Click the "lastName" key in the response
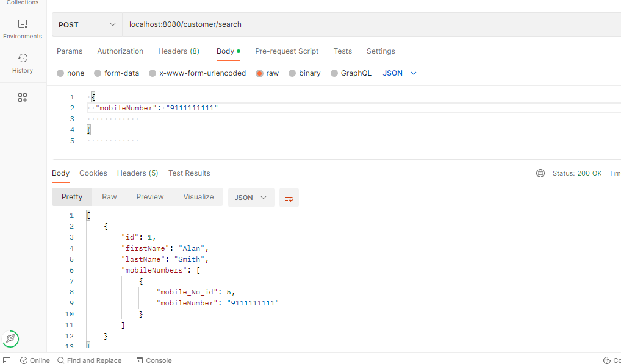621x364 pixels. [143, 260]
